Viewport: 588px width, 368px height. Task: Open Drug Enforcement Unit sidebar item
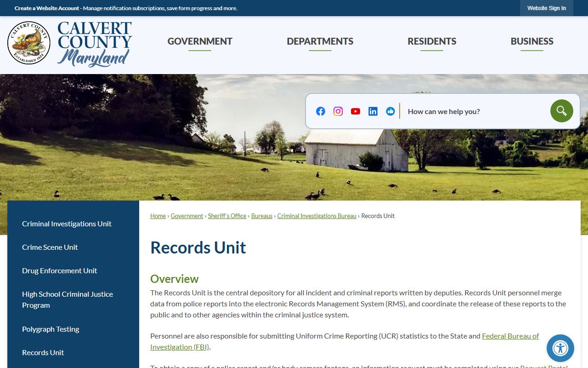pyautogui.click(x=60, y=270)
